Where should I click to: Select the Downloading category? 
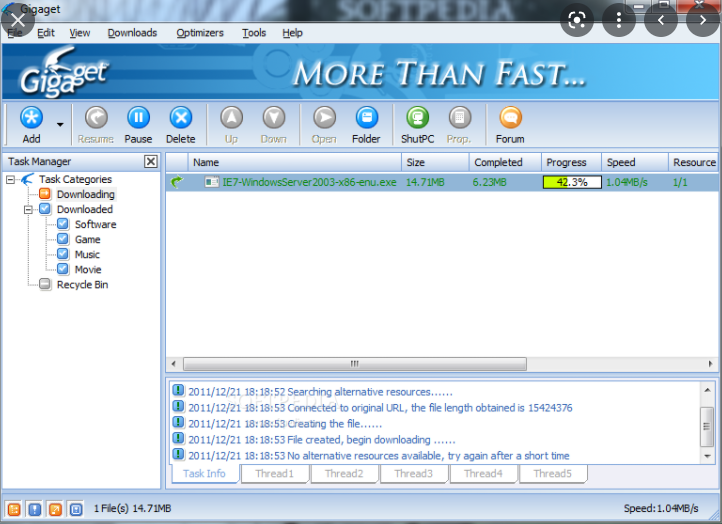86,194
